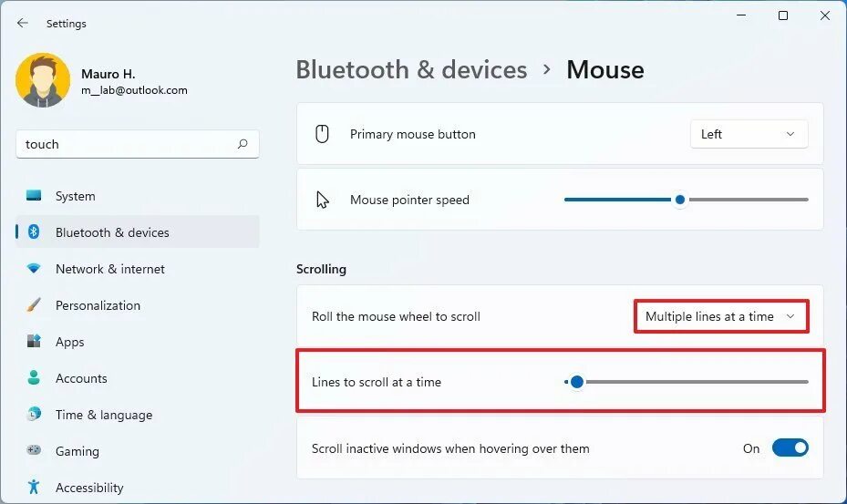The image size is (847, 504).
Task: Go to Accounts settings
Action: (x=81, y=378)
